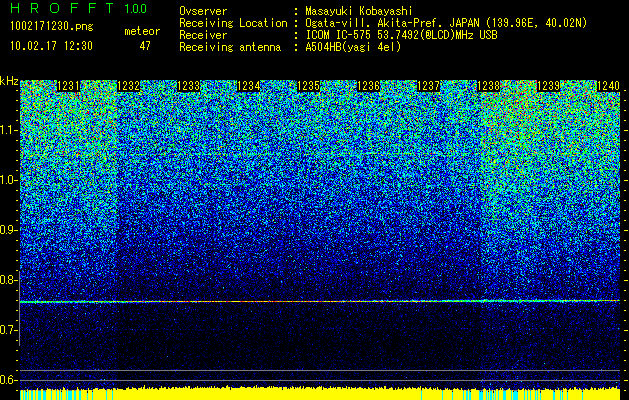
Task: Click the Receiver label
Action: [x=203, y=35]
